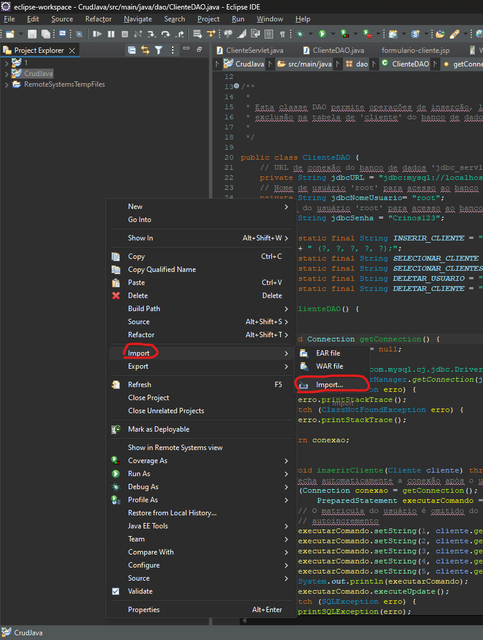Open the Build Path submenu
The image size is (483, 640).
point(200,309)
